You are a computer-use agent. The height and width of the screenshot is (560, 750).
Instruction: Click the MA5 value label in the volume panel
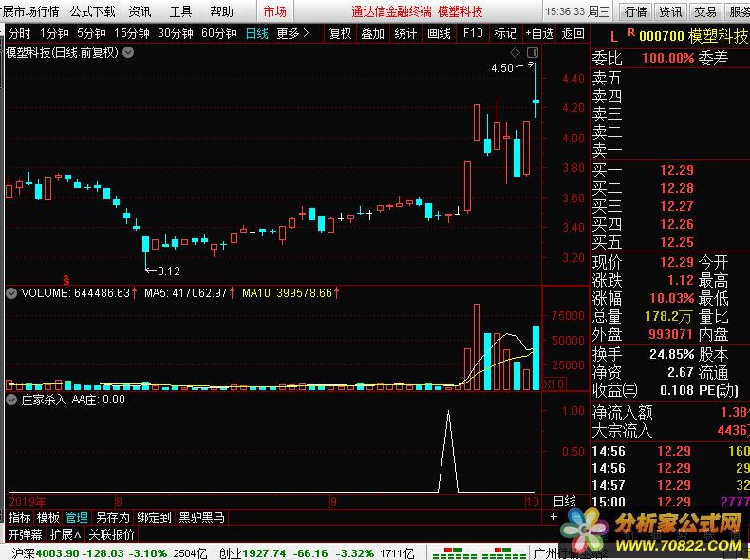tap(190, 292)
